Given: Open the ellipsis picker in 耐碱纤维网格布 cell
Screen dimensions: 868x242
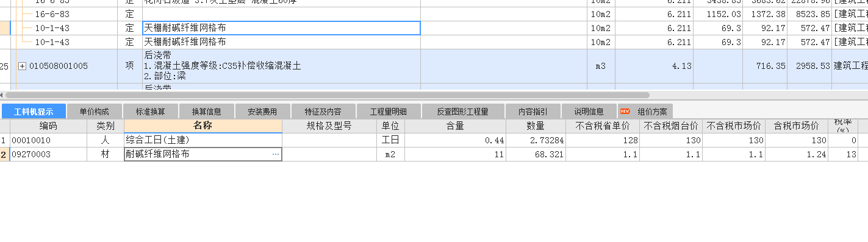Looking at the screenshot, I should [276, 154].
